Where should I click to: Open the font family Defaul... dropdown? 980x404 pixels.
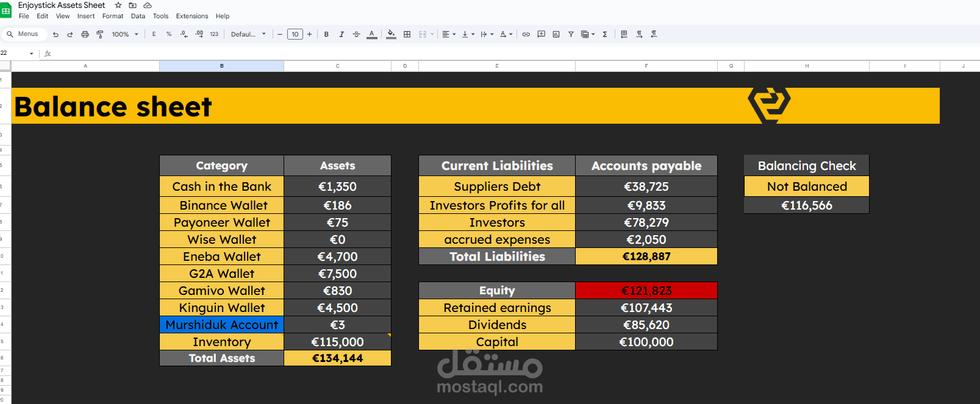click(x=248, y=34)
